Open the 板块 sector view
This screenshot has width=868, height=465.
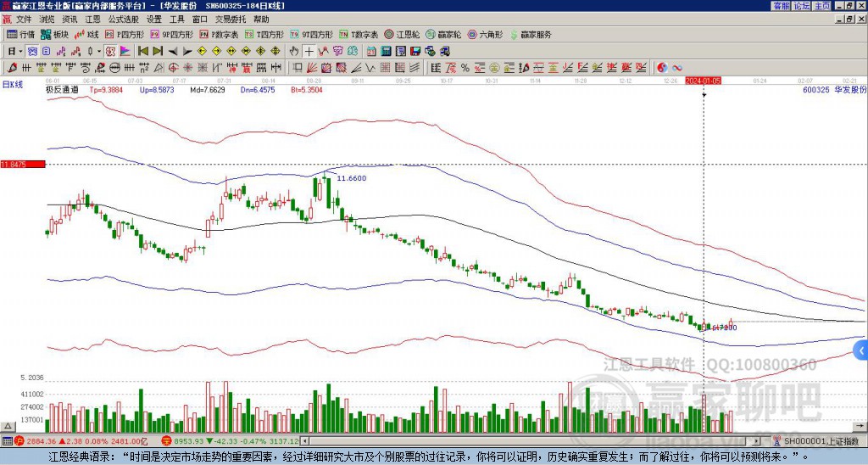(x=55, y=34)
